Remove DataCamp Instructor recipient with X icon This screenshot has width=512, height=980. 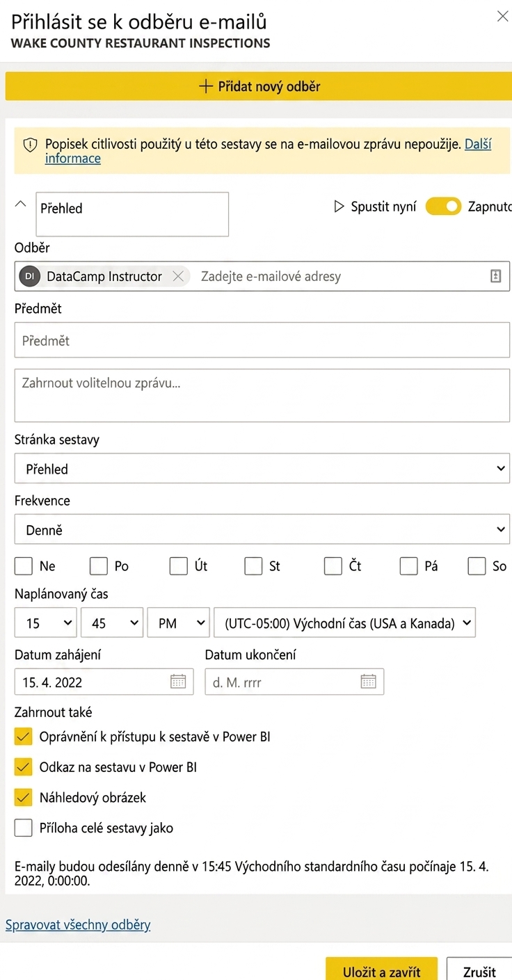(178, 276)
